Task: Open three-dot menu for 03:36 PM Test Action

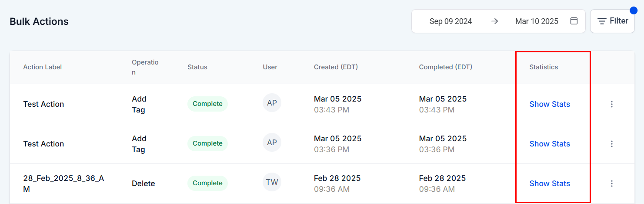Action: click(611, 144)
